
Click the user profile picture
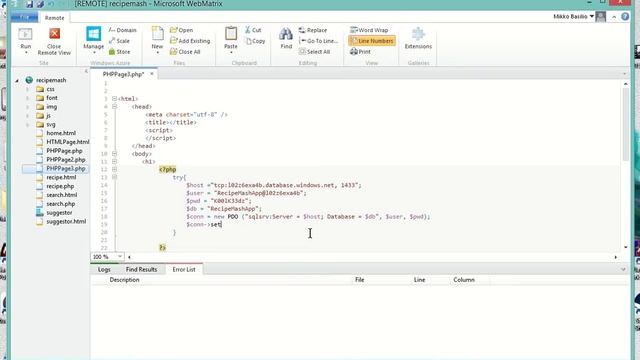[600, 17]
